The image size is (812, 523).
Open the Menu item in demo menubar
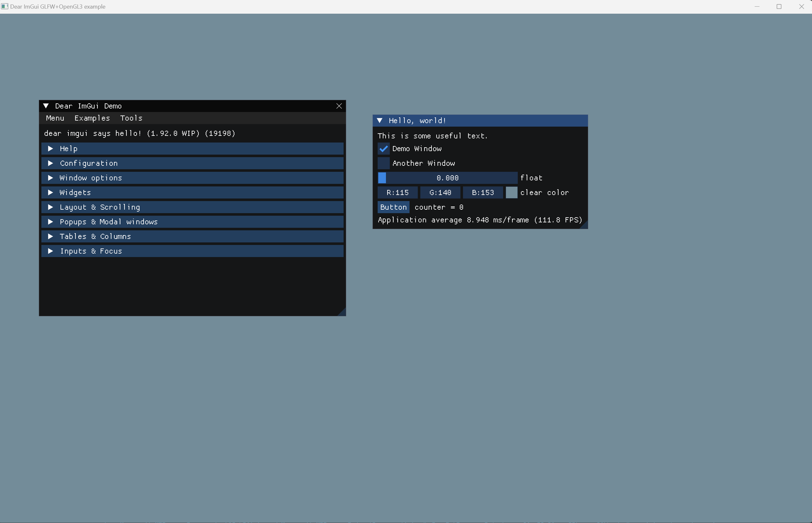55,118
